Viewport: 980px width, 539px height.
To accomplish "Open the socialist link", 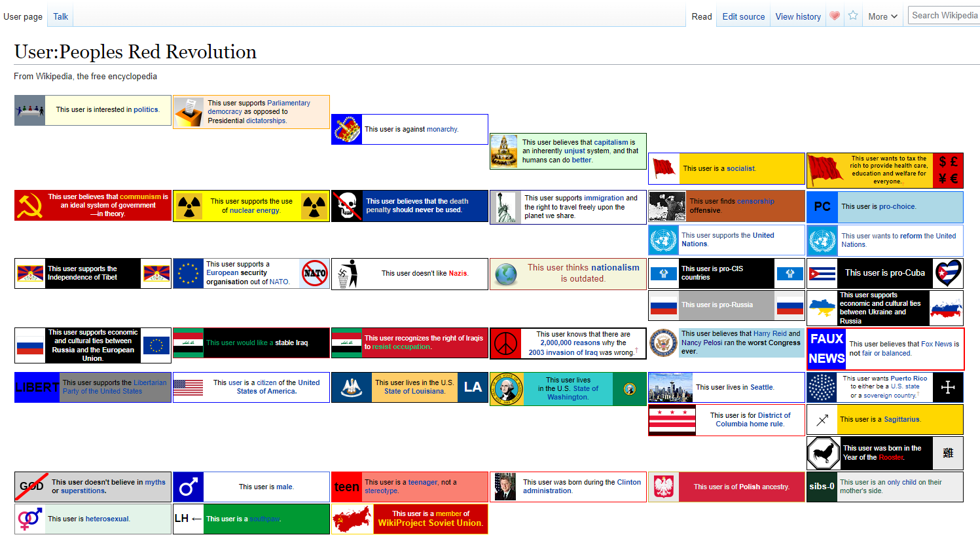I will 740,169.
